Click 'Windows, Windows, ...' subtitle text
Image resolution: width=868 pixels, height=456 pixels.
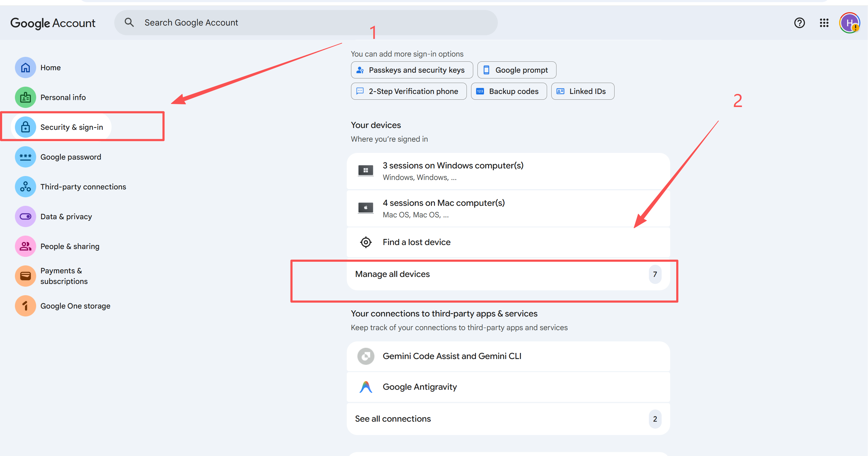click(419, 177)
